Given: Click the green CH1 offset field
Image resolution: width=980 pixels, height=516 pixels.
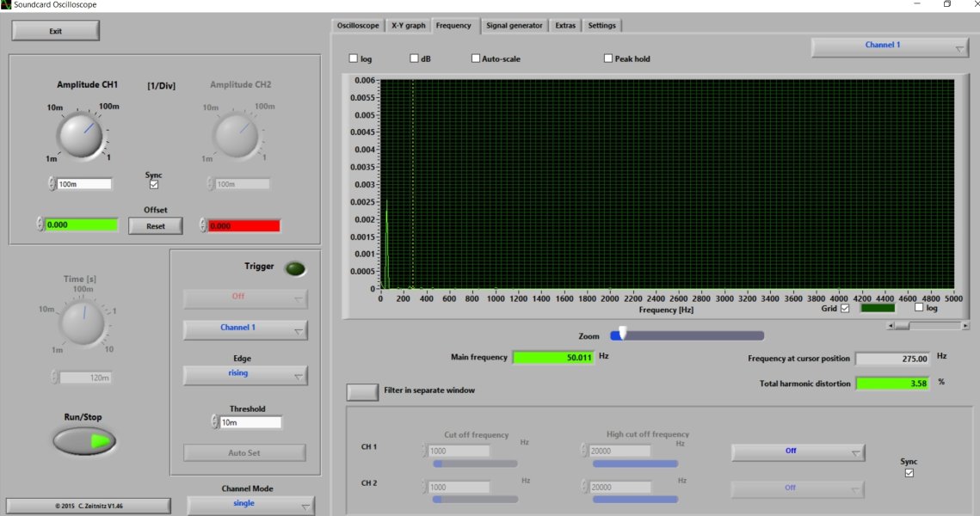Looking at the screenshot, I should point(81,225).
